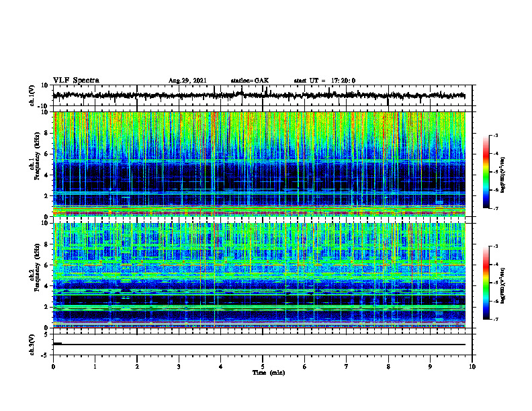The width and height of the screenshot is (532, 411).
Task: Select the start UT time label "17:20:0"
Action: (x=343, y=81)
